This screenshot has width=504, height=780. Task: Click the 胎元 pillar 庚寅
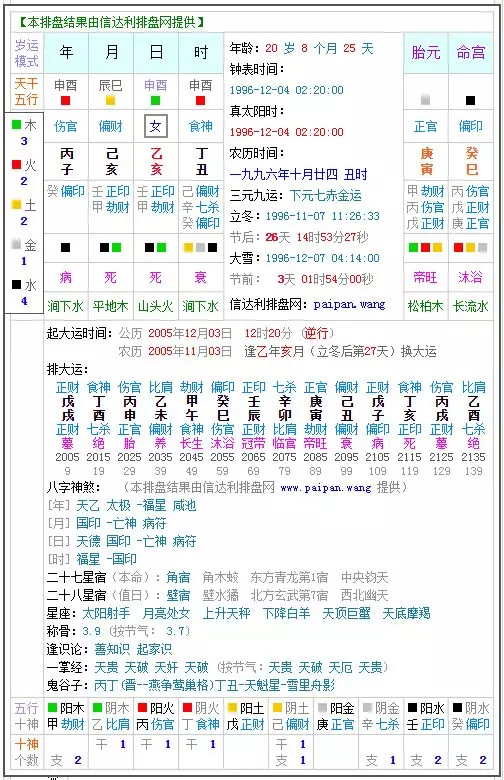(426, 161)
